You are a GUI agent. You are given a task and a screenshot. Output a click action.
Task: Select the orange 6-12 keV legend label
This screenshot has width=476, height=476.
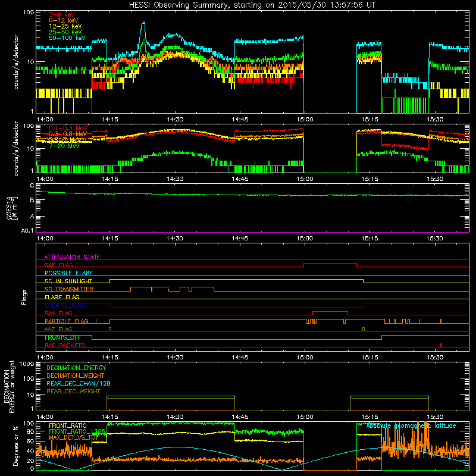(64, 20)
